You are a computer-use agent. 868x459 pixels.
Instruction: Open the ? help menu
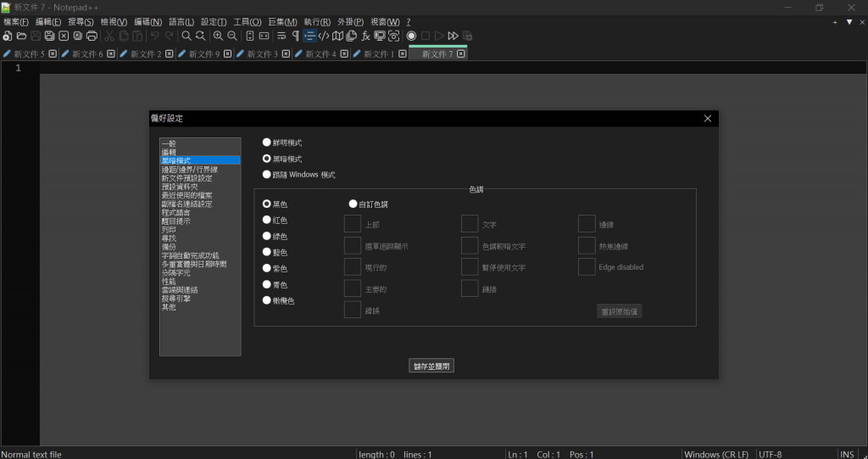(x=409, y=22)
